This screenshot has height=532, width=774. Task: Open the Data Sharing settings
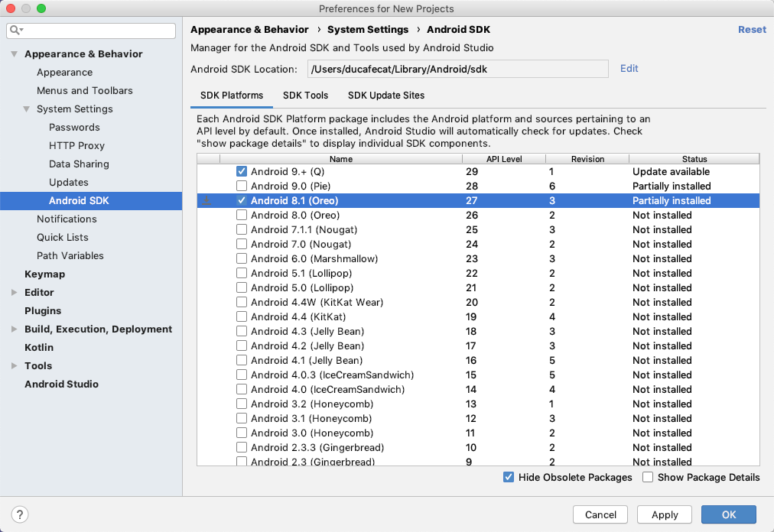tap(79, 164)
